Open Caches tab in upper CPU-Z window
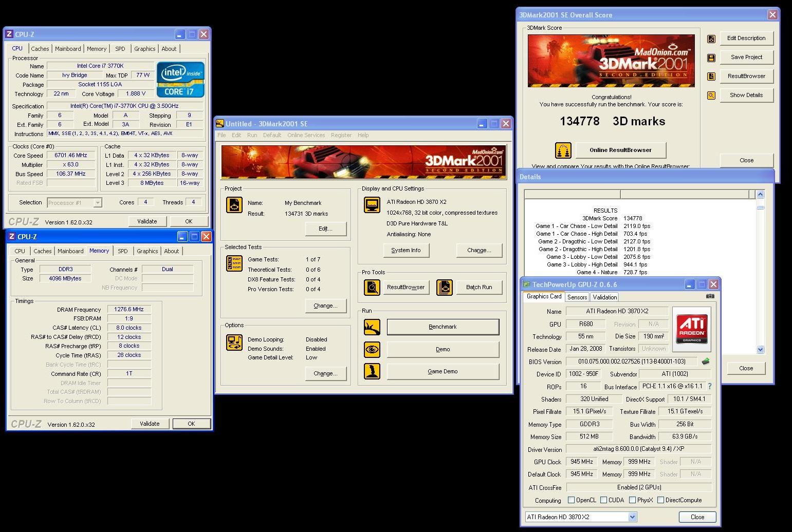792x532 pixels. [x=40, y=49]
